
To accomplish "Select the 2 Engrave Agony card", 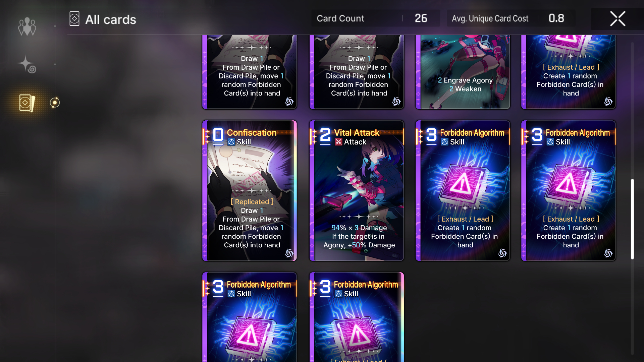I will coord(463,72).
